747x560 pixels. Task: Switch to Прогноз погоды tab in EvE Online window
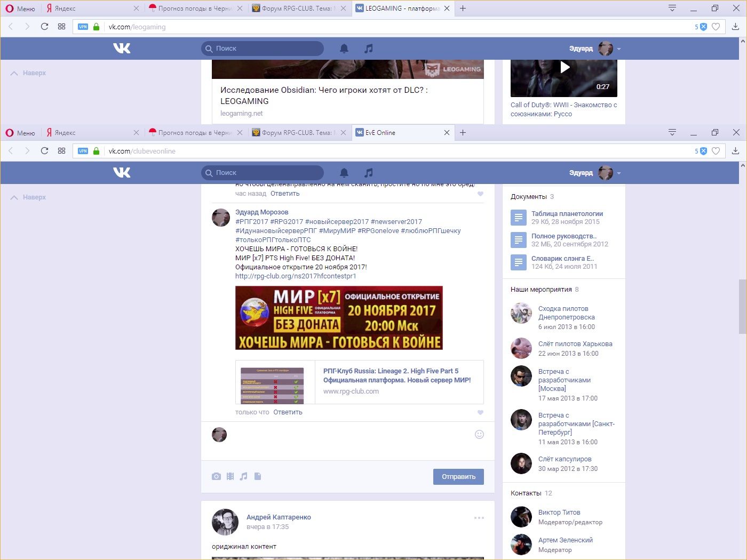point(195,133)
